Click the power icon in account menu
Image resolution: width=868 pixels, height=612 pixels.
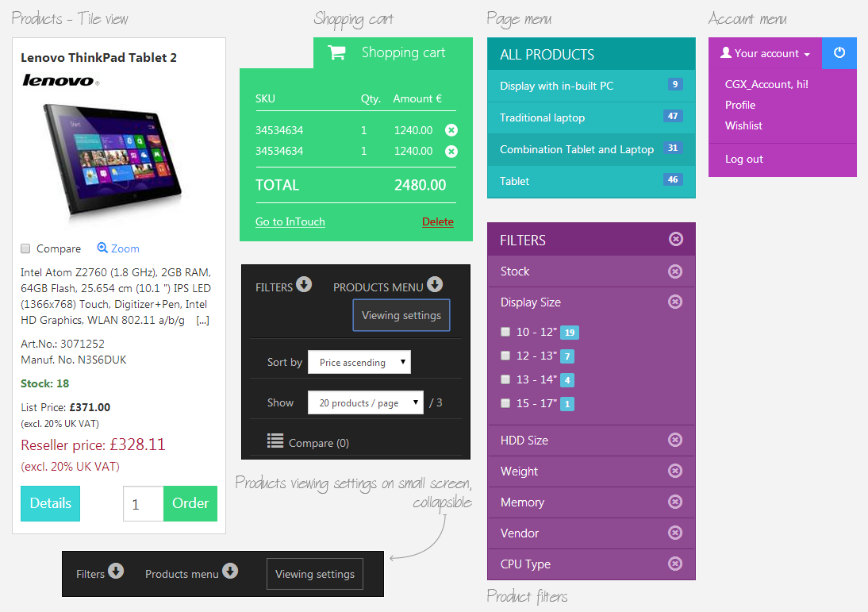click(839, 53)
